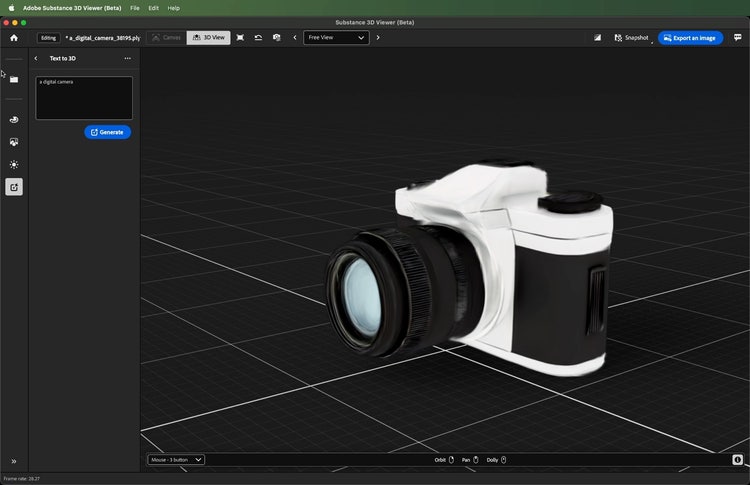Go to the Home screen icon
The height and width of the screenshot is (485, 750).
pos(14,38)
